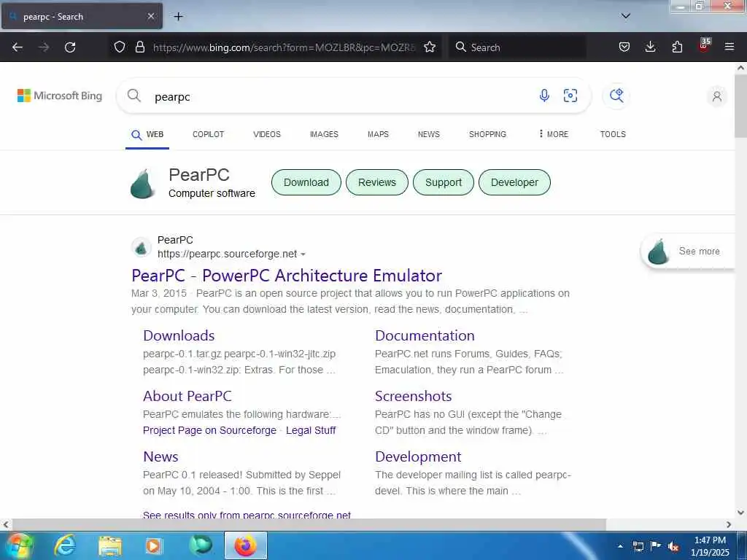Click the Developer pill button
Viewport: 747px width, 560px height.
pyautogui.click(x=514, y=182)
